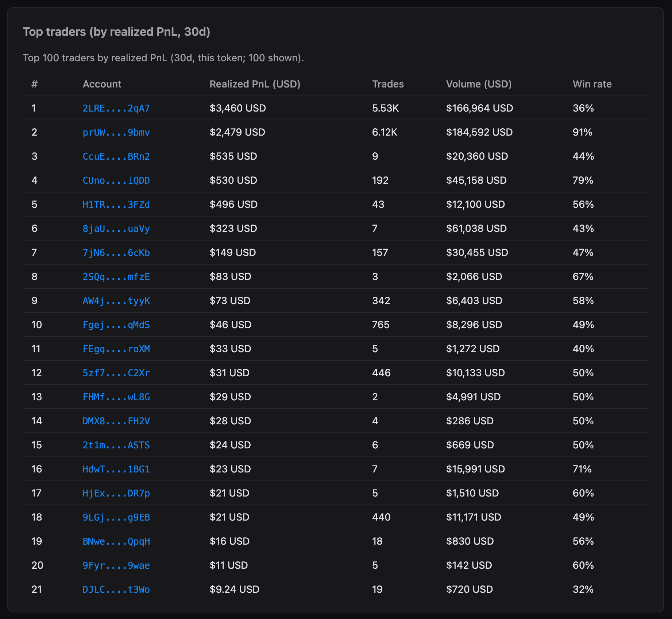Screen dimensions: 672x619
Task: Select the $11,171 USD volume cell
Action: click(474, 517)
